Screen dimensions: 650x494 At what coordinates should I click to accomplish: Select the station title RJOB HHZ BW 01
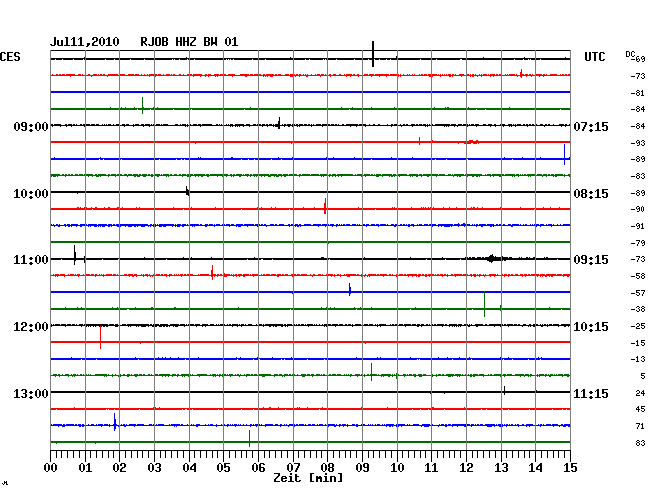[x=189, y=42]
